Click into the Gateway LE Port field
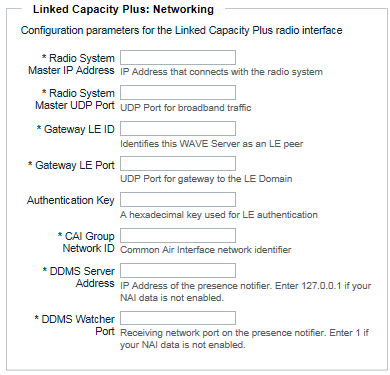 coord(178,164)
